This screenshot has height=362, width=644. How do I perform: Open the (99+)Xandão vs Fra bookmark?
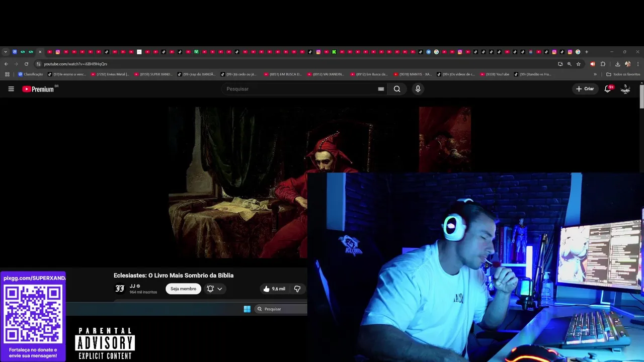coord(533,74)
